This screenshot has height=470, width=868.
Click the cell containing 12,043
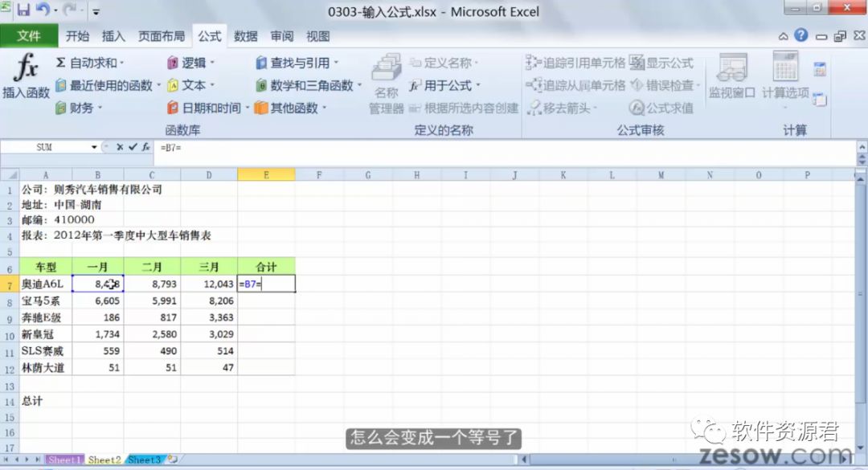click(209, 284)
